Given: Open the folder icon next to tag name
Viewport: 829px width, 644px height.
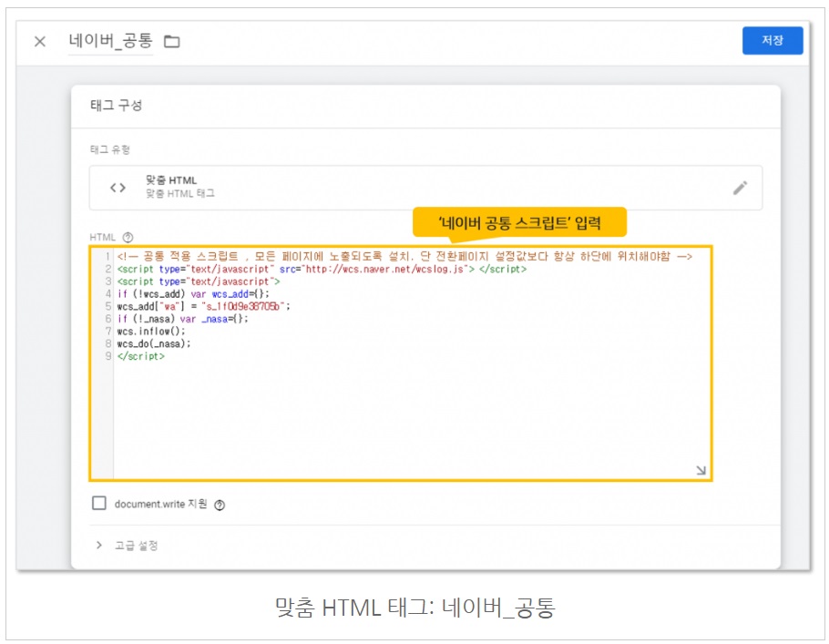Looking at the screenshot, I should 172,41.
